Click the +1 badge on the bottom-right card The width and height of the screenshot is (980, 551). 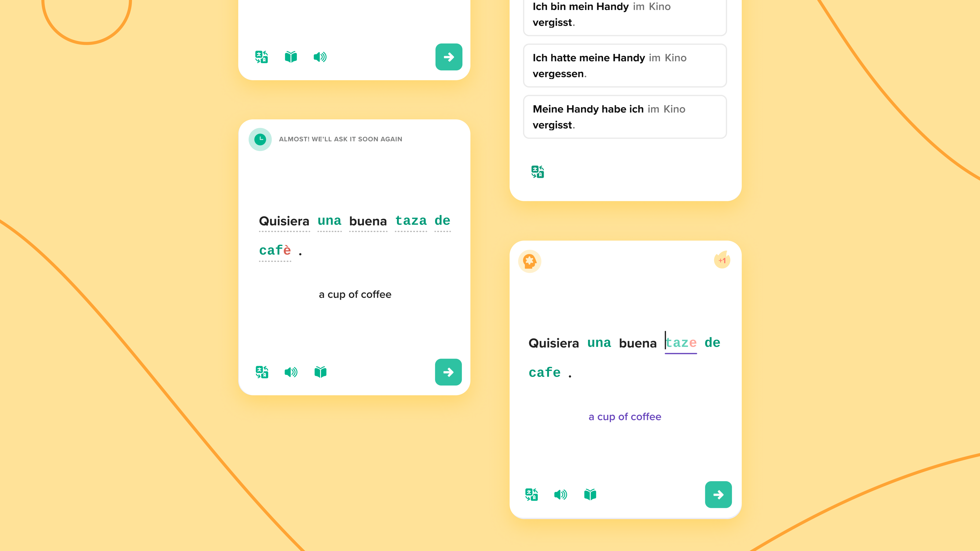click(x=722, y=260)
